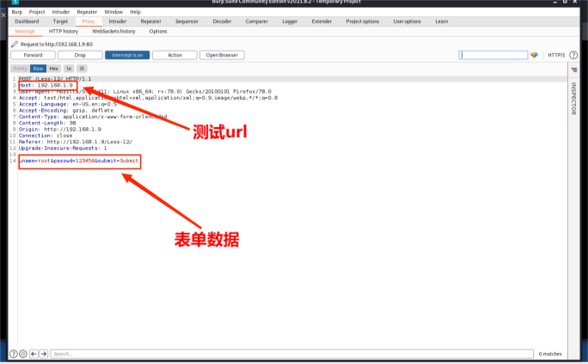Image resolution: width=588 pixels, height=364 pixels.
Task: Click the Connection: close header
Action: [x=46, y=136]
